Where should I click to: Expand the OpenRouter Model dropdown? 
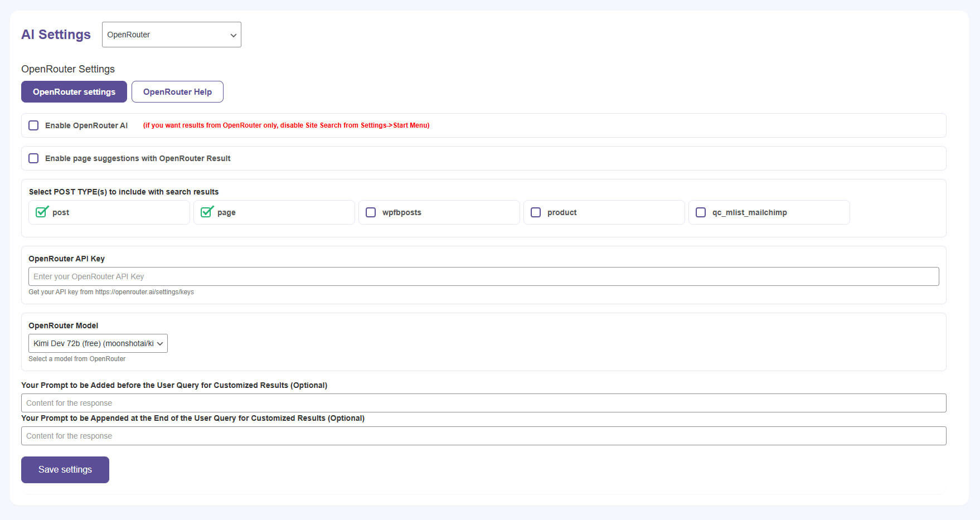[98, 343]
